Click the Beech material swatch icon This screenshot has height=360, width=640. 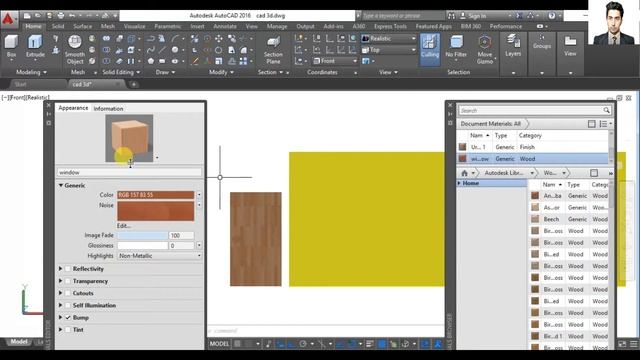click(x=535, y=219)
